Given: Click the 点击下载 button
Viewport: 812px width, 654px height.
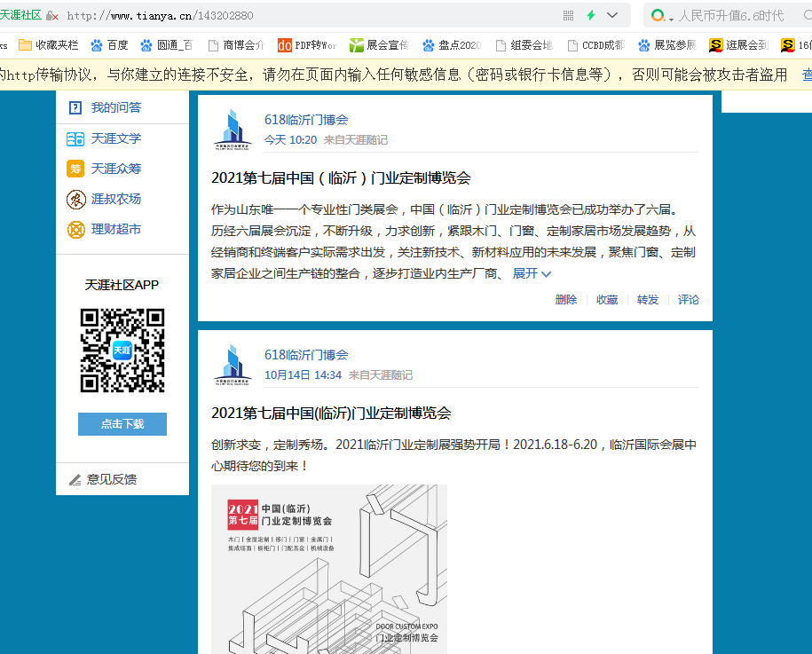Looking at the screenshot, I should (122, 424).
